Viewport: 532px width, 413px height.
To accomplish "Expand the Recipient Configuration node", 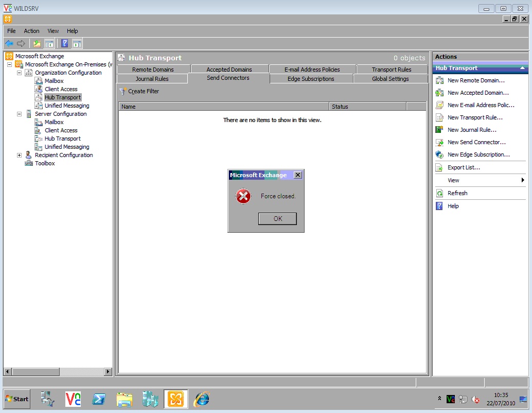I will tap(20, 155).
